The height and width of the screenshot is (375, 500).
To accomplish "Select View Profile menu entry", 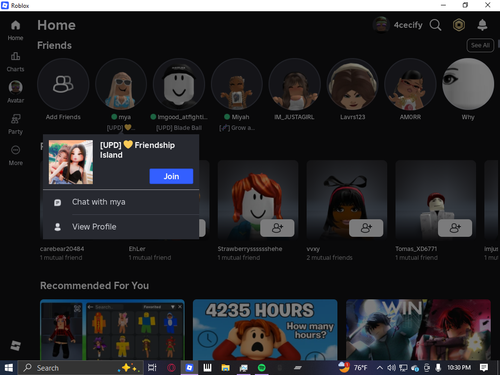I will 121,227.
